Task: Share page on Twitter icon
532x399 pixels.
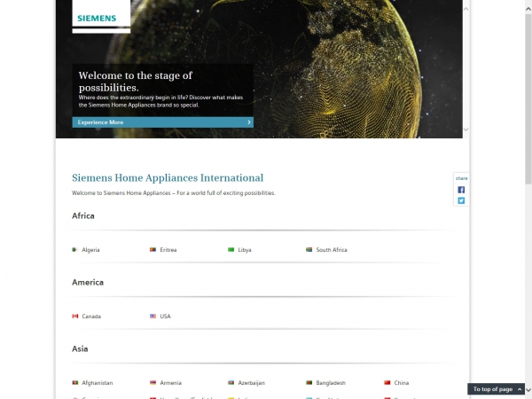Action: tap(461, 200)
